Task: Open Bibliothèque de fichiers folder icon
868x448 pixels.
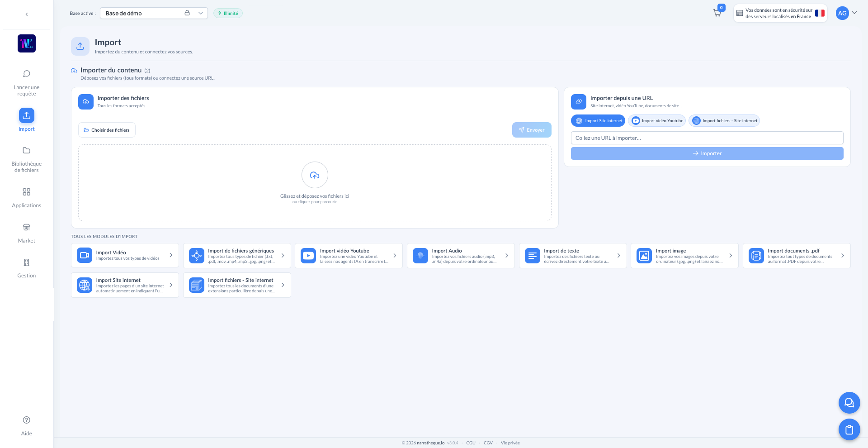Action: click(27, 150)
